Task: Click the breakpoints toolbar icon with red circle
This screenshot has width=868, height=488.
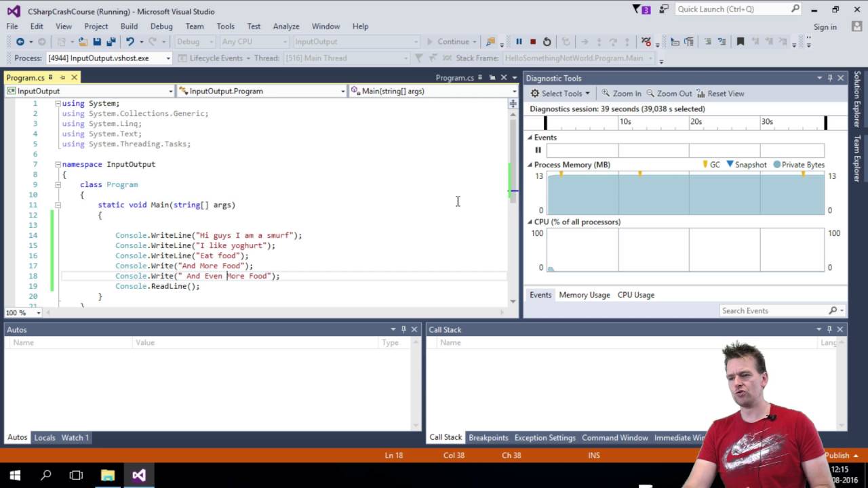Action: coord(646,41)
